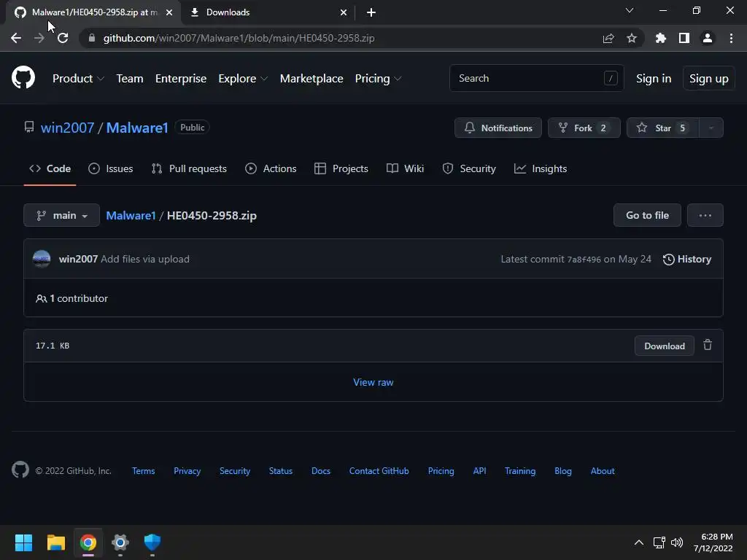Click the footer GitHub logo
Image resolution: width=747 pixels, height=560 pixels.
(x=20, y=470)
